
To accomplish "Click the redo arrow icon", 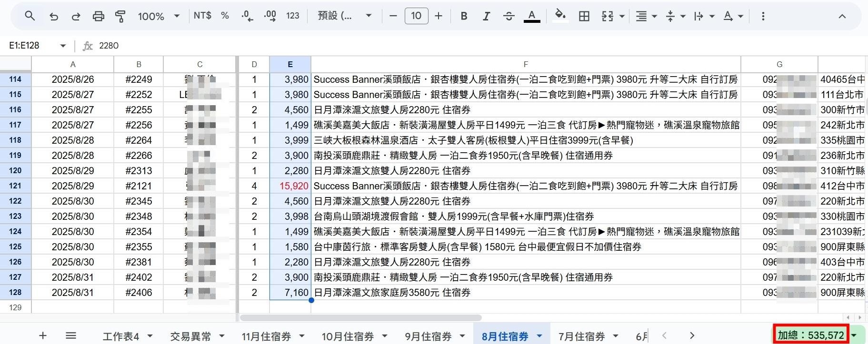I will point(76,16).
